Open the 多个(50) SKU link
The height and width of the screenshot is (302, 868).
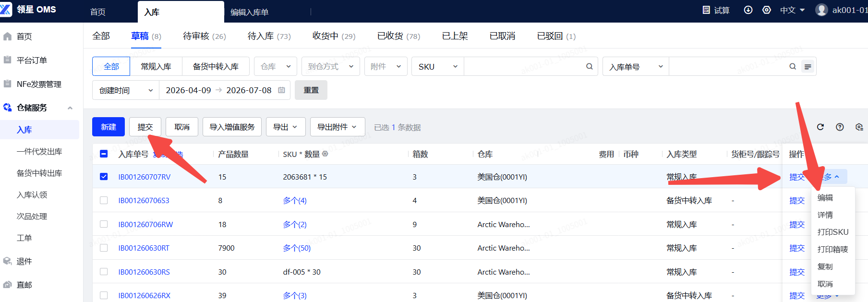[x=297, y=248]
